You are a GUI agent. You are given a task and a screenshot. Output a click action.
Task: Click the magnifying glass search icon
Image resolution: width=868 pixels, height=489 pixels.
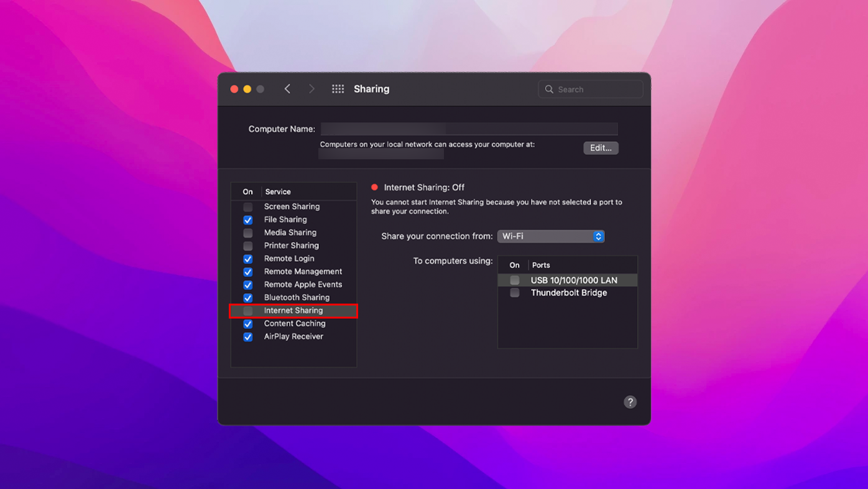(x=549, y=90)
